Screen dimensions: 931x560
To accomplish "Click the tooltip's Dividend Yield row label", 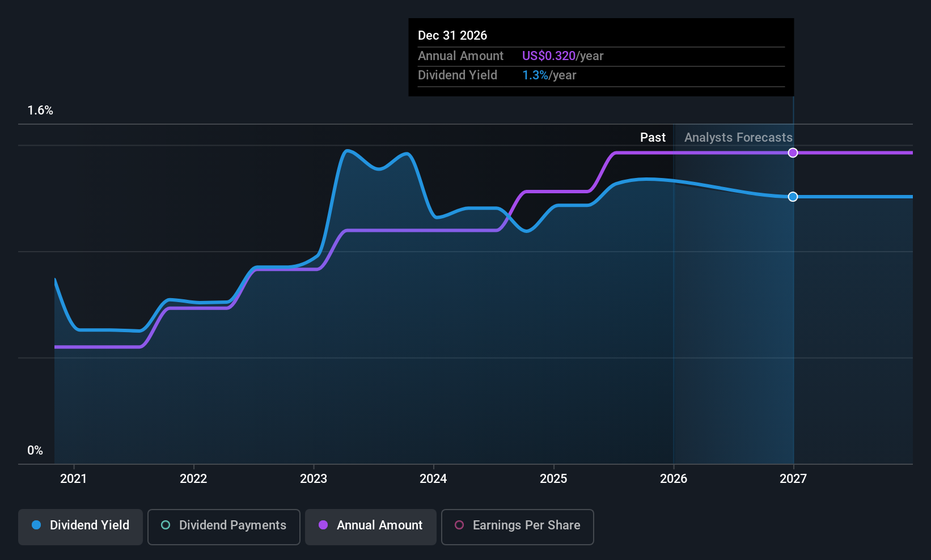I will click(458, 75).
